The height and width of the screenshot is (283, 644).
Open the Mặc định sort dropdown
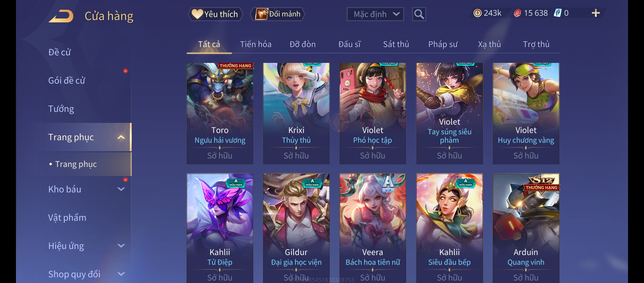click(375, 14)
